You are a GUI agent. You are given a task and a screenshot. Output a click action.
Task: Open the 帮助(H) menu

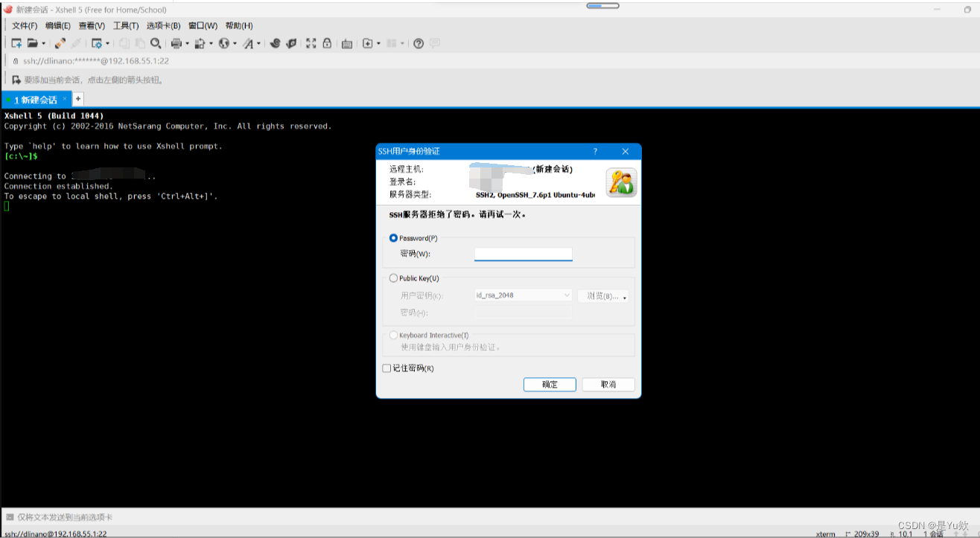[239, 25]
